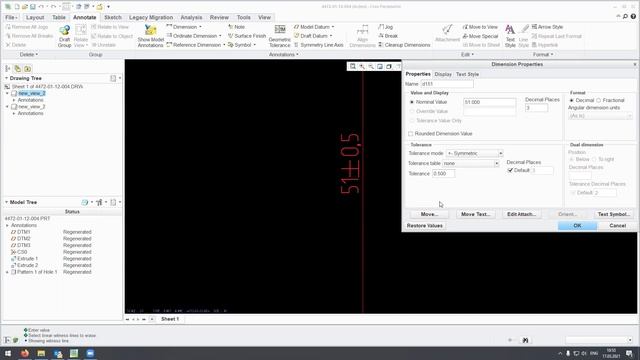This screenshot has height=360, width=640.
Task: Click the refit zoom icon in graphics toolbar
Action: [353, 67]
